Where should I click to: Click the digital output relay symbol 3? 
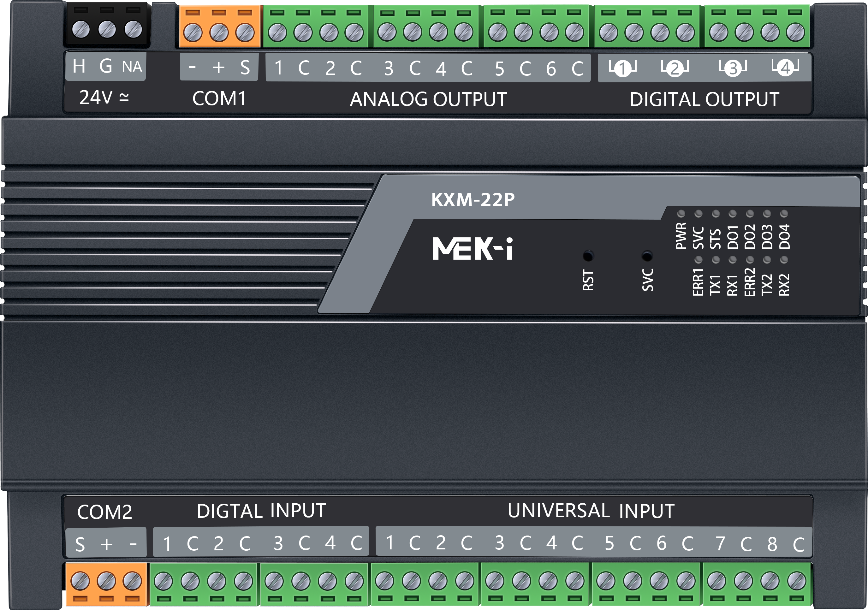click(x=733, y=68)
